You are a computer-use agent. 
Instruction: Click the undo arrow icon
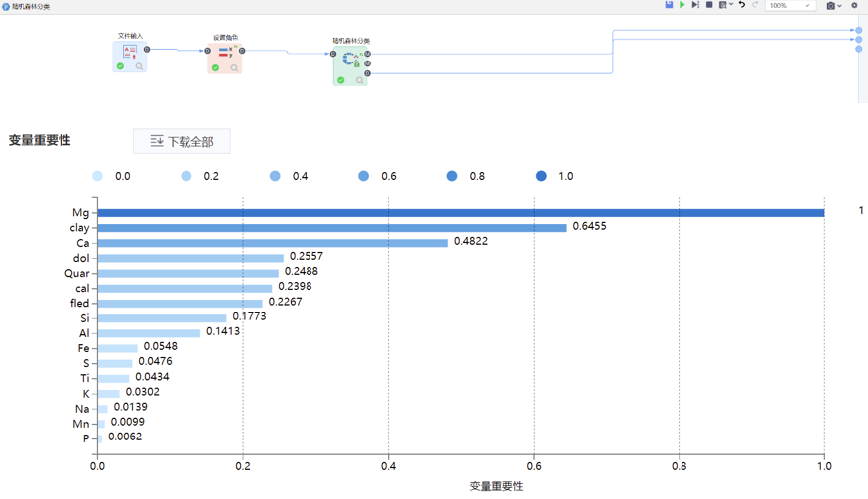[x=741, y=5]
